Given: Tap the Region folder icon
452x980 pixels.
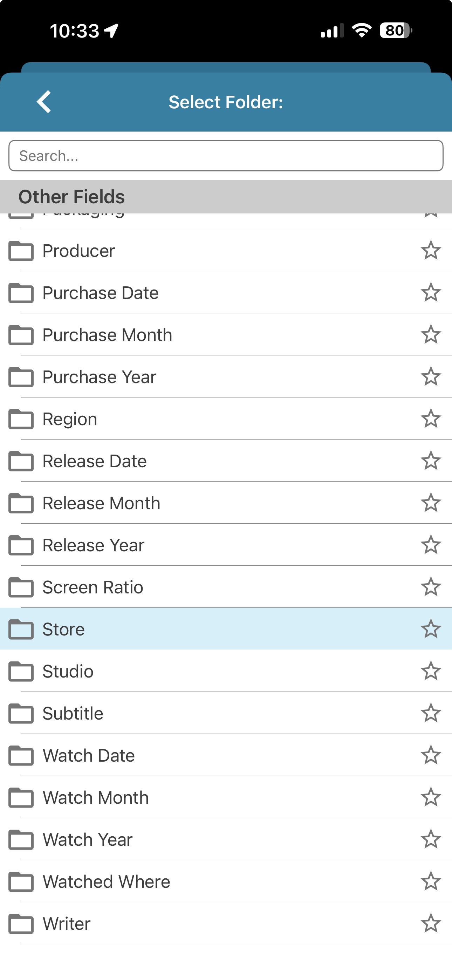Looking at the screenshot, I should [21, 419].
